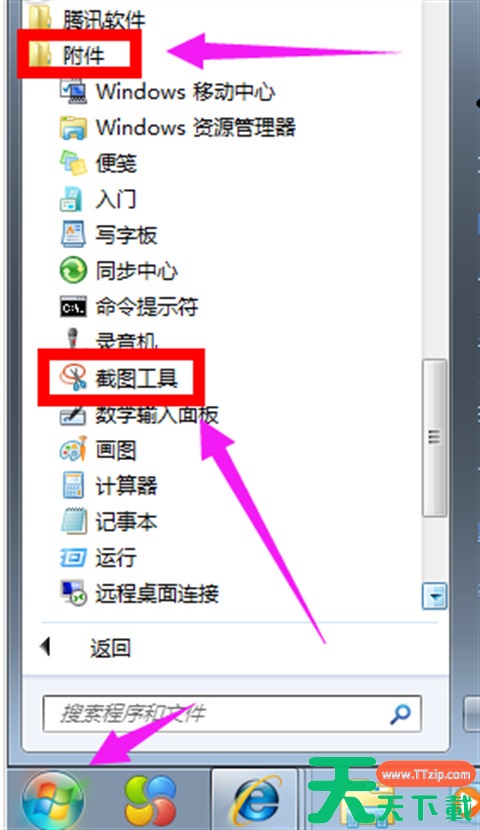Open the 运行 run dialog icon
The image size is (480, 830).
(73, 557)
